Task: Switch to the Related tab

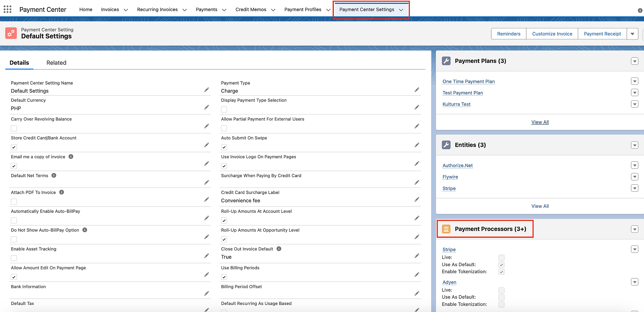Action: [56, 63]
